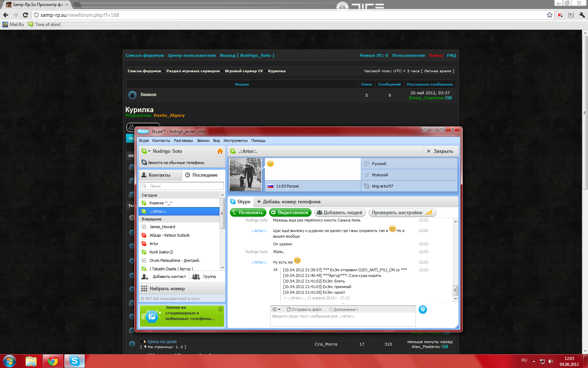Screen dimensions: 588x368
Task: Open the Вид menu
Action: coord(216,141)
